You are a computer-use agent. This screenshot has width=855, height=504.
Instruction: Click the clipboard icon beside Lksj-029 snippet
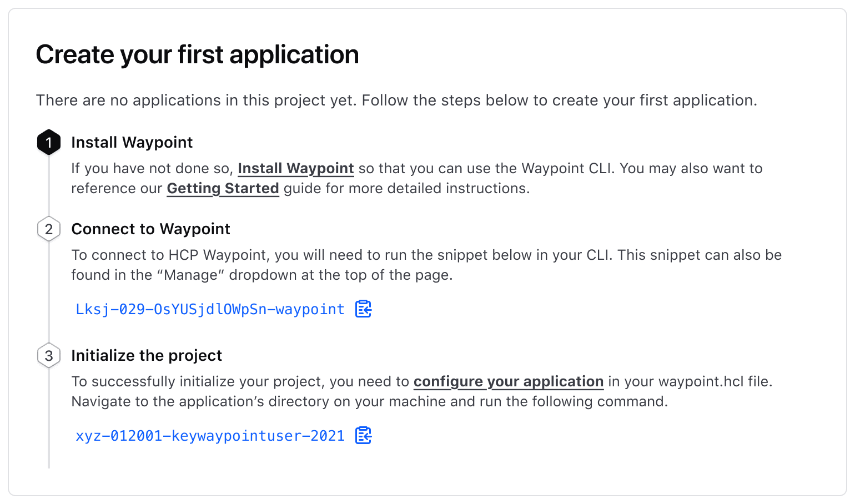coord(363,309)
